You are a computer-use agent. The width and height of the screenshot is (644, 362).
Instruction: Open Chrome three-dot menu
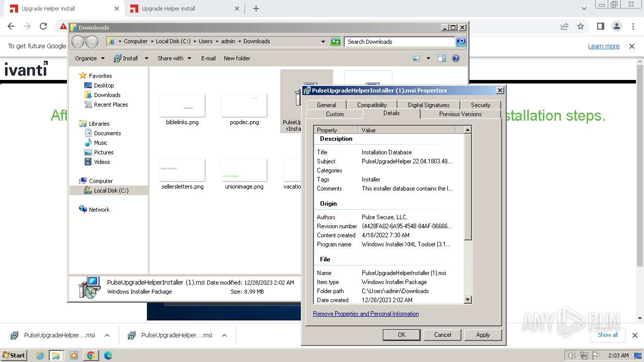632,26
